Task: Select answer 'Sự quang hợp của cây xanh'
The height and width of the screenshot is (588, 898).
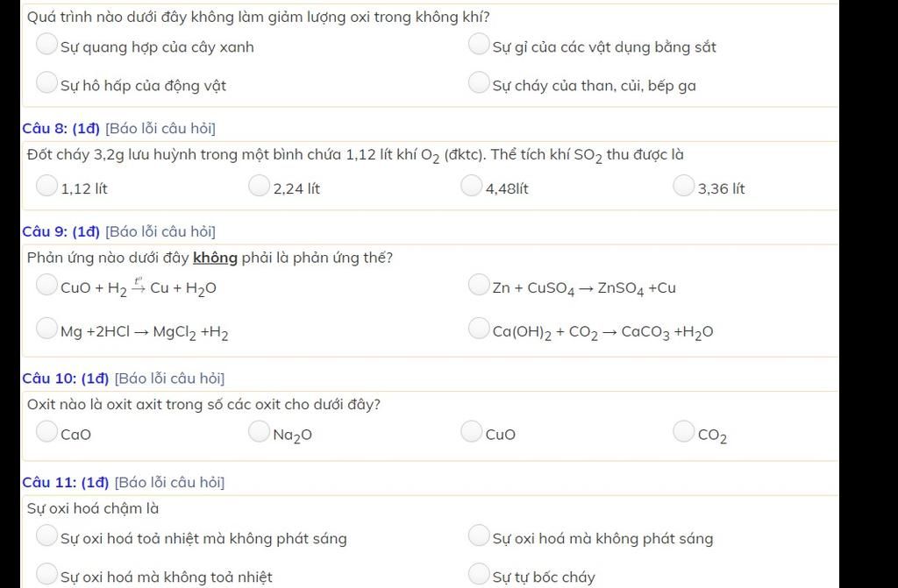Action: (47, 45)
